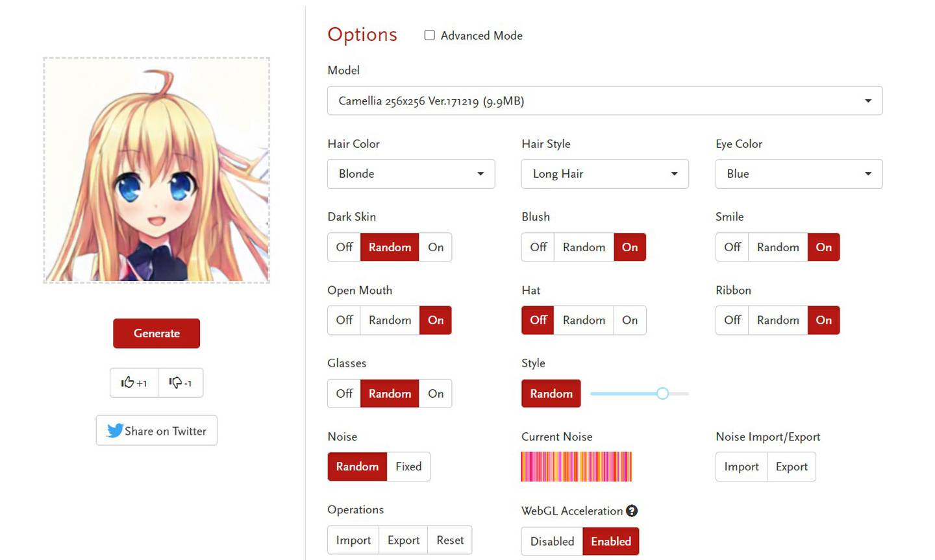Open the Model dropdown
This screenshot has width=935, height=560.
pos(605,101)
